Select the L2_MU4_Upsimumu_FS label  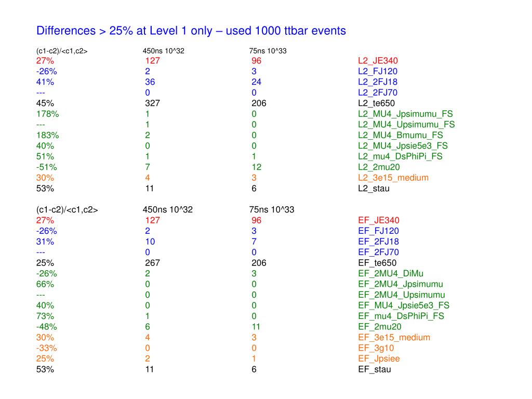pyautogui.click(x=406, y=125)
